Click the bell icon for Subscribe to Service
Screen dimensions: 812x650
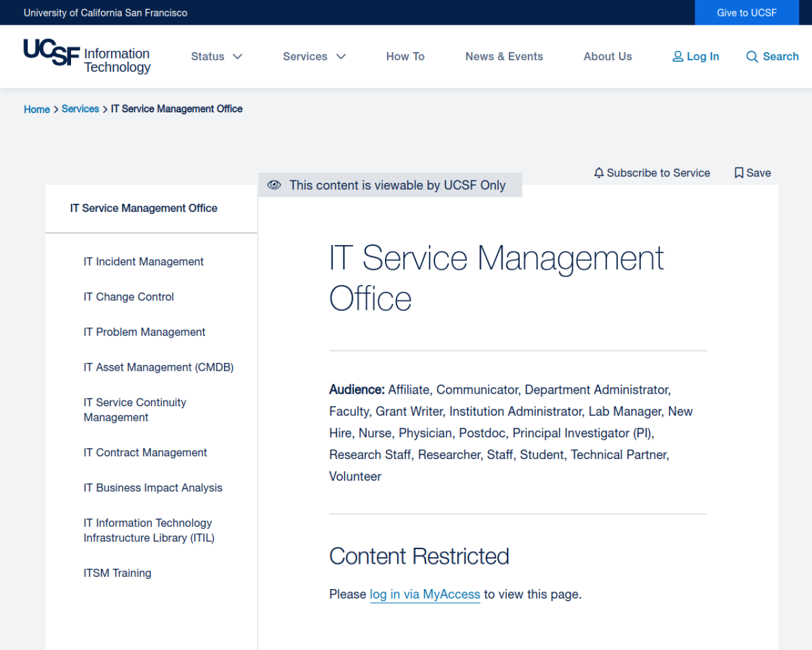tap(599, 173)
